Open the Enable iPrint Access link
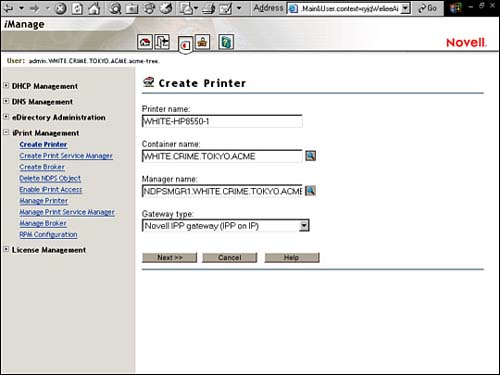This screenshot has width=500, height=375. [x=51, y=190]
